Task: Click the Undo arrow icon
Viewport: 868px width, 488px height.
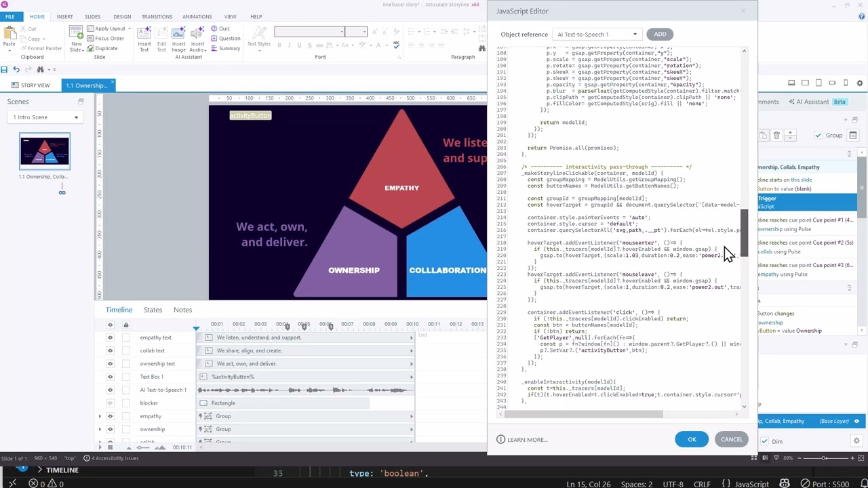Action: pos(16,69)
